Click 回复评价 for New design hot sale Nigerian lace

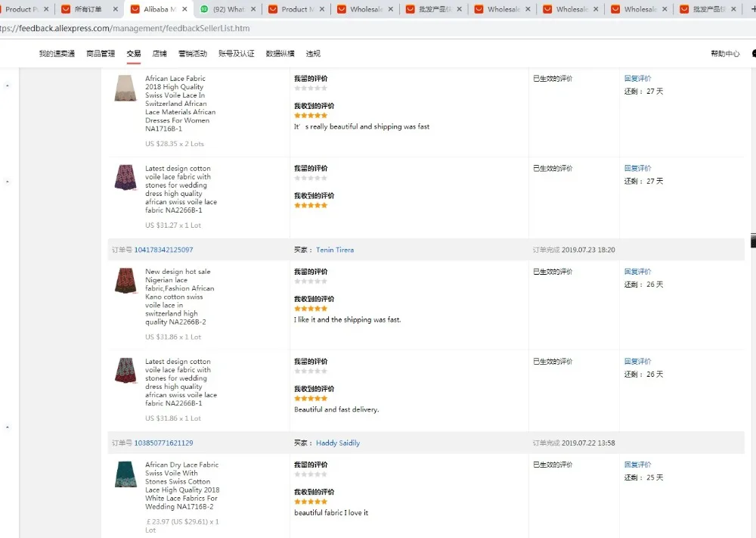637,271
